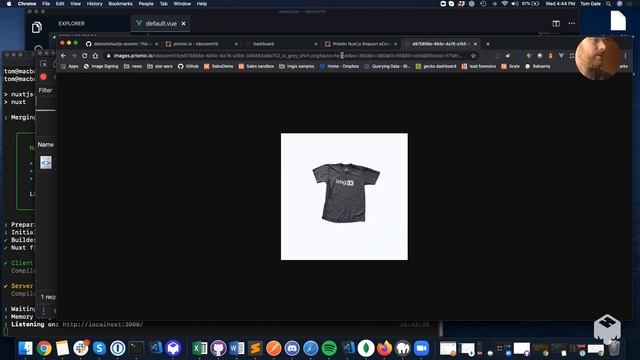
Task: Close the Dashboard tab
Action: pyautogui.click(x=316, y=44)
